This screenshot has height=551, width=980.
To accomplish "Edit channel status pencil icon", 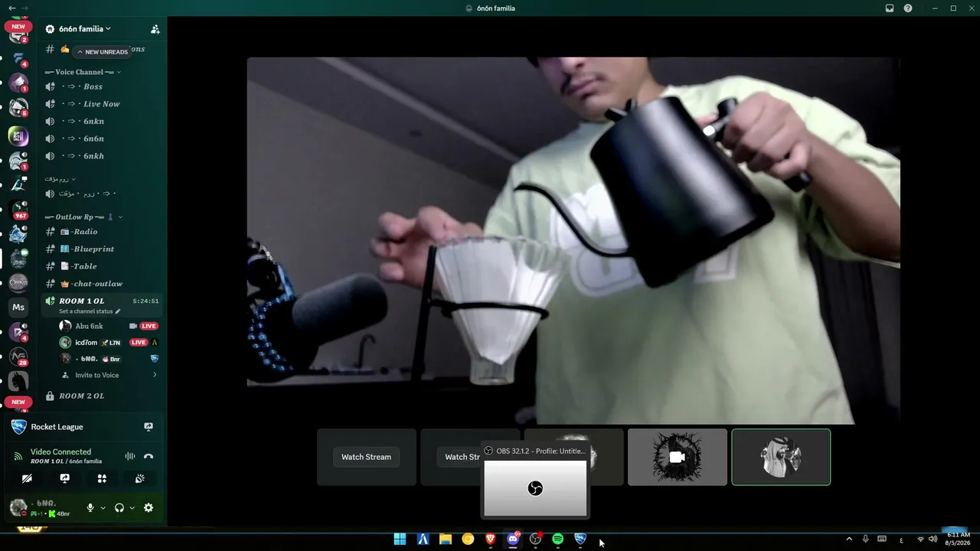I will pos(118,311).
